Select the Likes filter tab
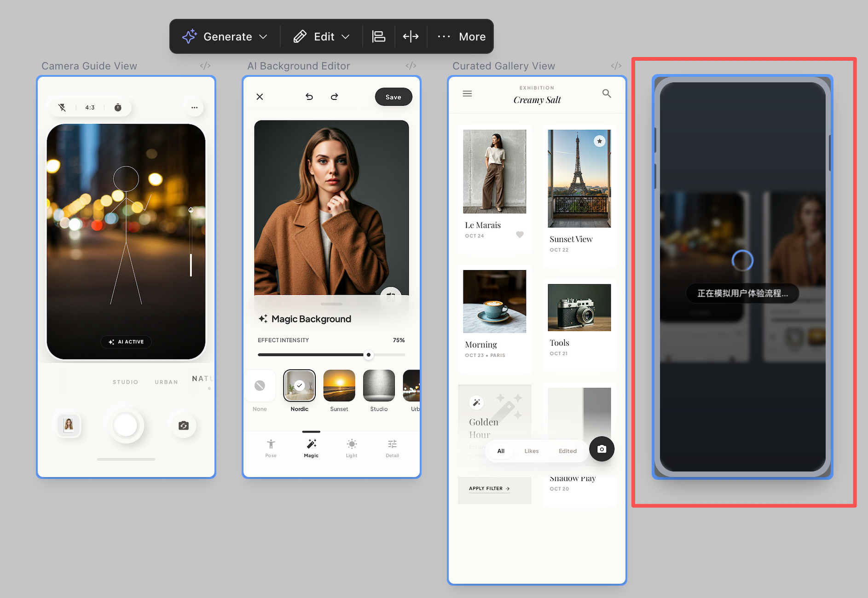The image size is (868, 598). pos(531,451)
